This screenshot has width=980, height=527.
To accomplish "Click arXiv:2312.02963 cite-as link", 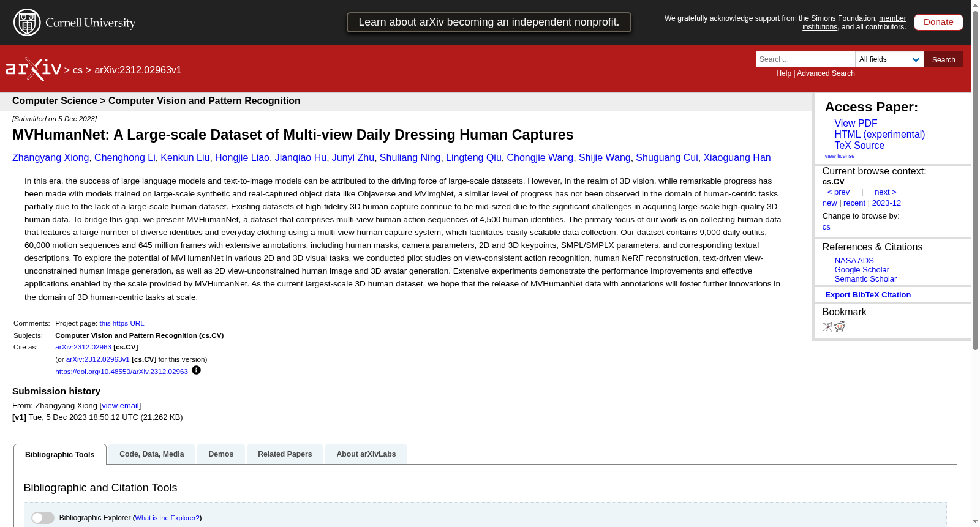I will [83, 347].
